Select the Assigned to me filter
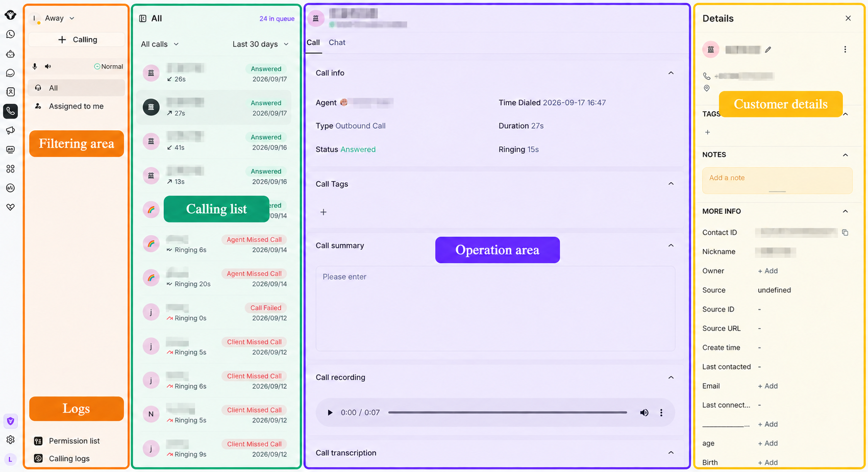 tap(76, 106)
